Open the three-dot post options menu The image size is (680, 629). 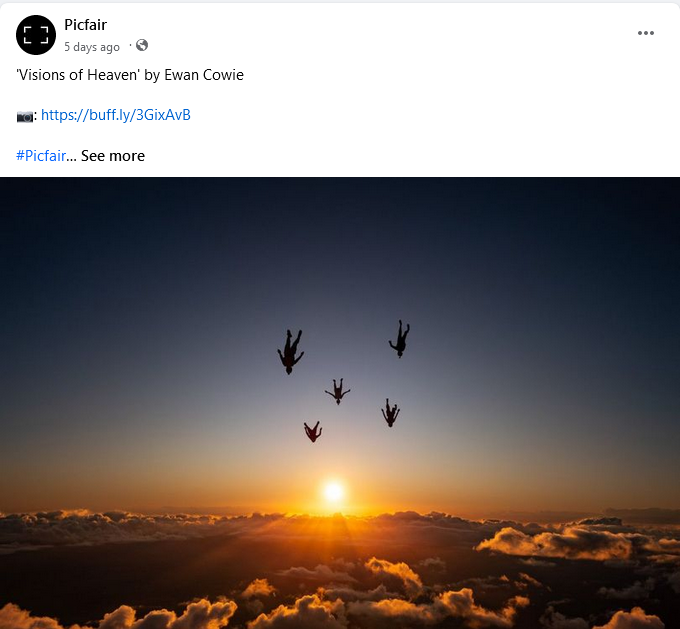pos(646,33)
